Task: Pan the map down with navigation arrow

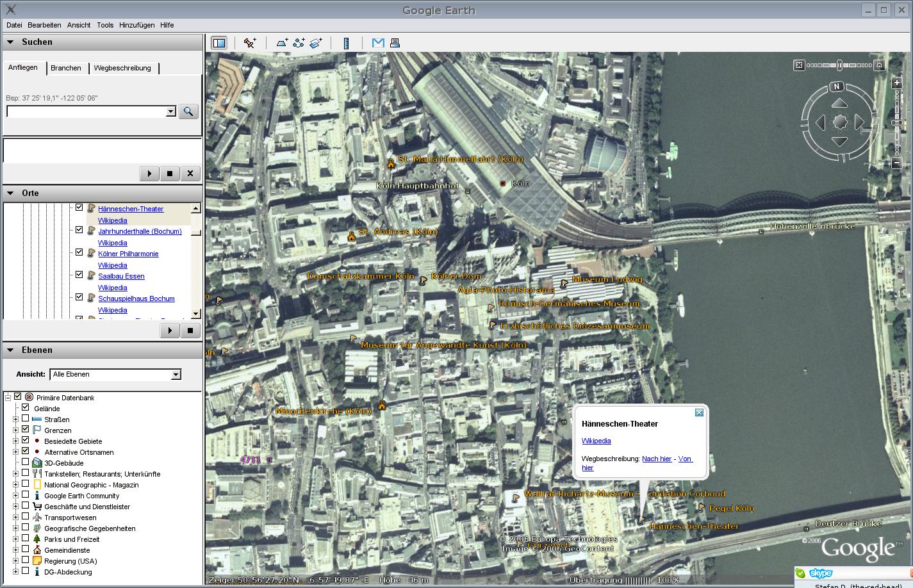Action: pyautogui.click(x=839, y=142)
